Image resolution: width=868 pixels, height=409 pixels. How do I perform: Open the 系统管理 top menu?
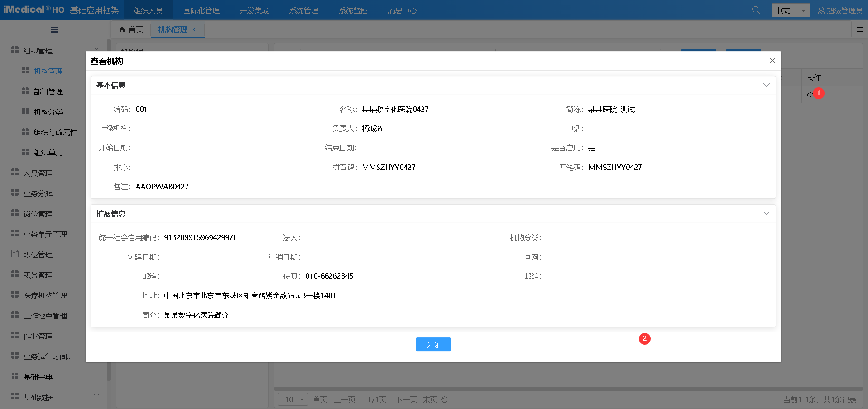(x=303, y=10)
